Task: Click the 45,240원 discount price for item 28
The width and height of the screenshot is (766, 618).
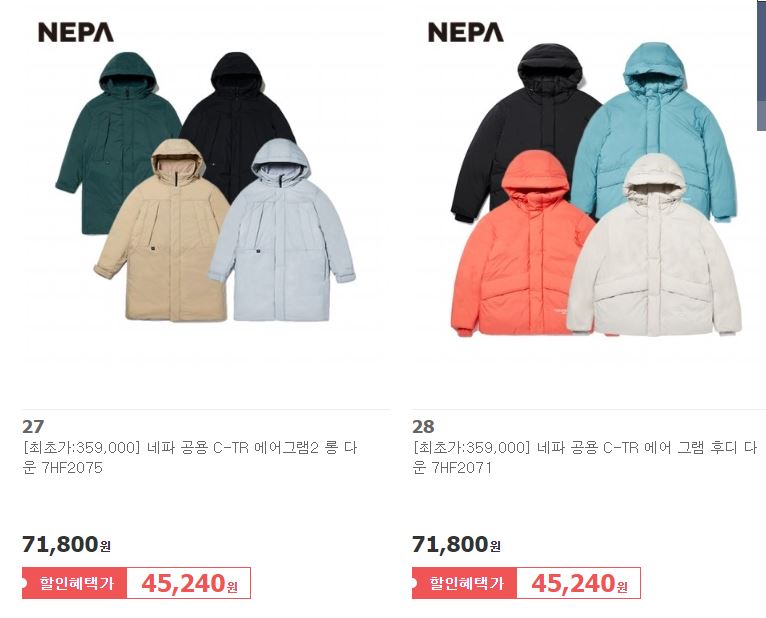Action: coord(579,583)
